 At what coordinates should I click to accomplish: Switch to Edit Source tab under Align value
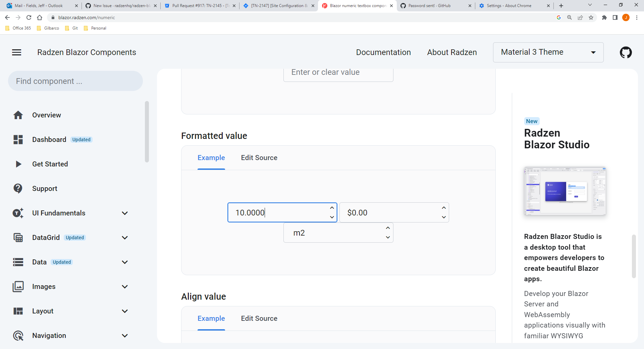click(x=259, y=318)
